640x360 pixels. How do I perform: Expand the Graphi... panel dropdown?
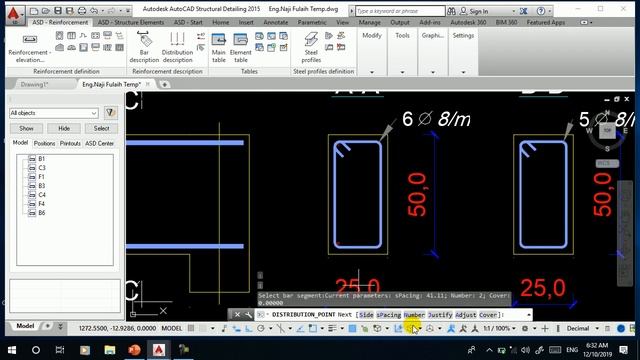[433, 72]
